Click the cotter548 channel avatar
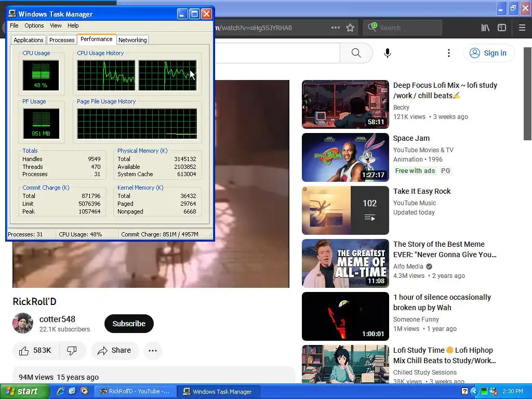The height and width of the screenshot is (399, 532). [x=23, y=323]
